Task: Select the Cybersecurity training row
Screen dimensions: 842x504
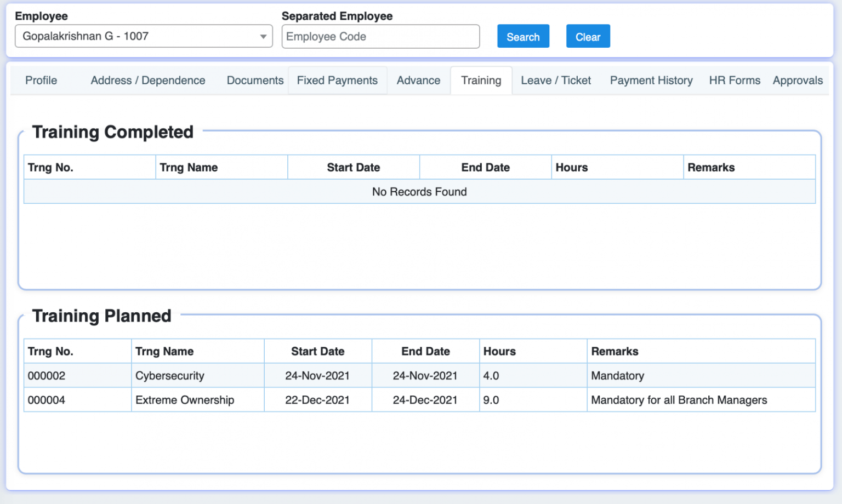Action: pyautogui.click(x=170, y=376)
